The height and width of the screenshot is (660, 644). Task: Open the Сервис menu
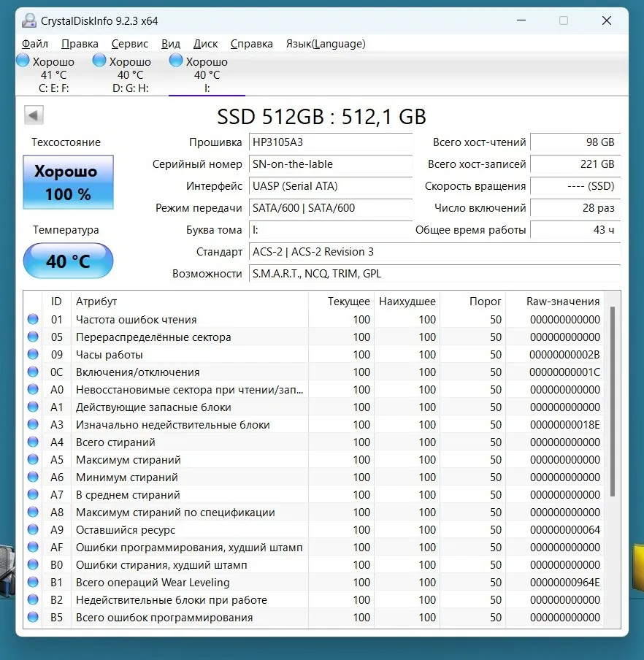tap(130, 44)
